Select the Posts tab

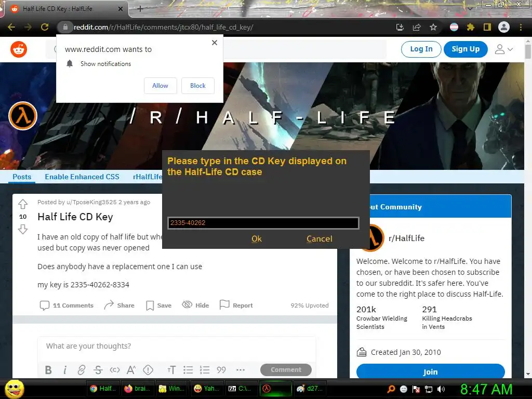(22, 177)
